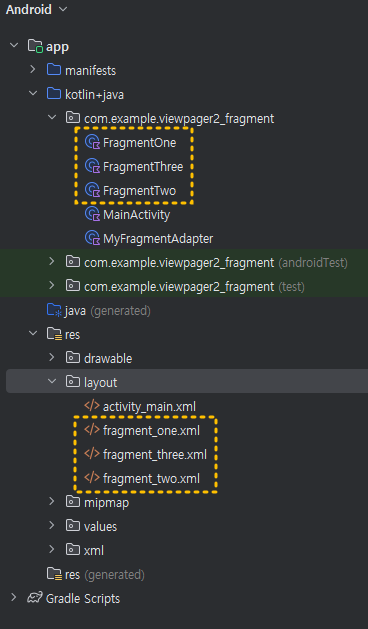
Task: Click the activity_main.xml file icon
Action: pyautogui.click(x=92, y=406)
